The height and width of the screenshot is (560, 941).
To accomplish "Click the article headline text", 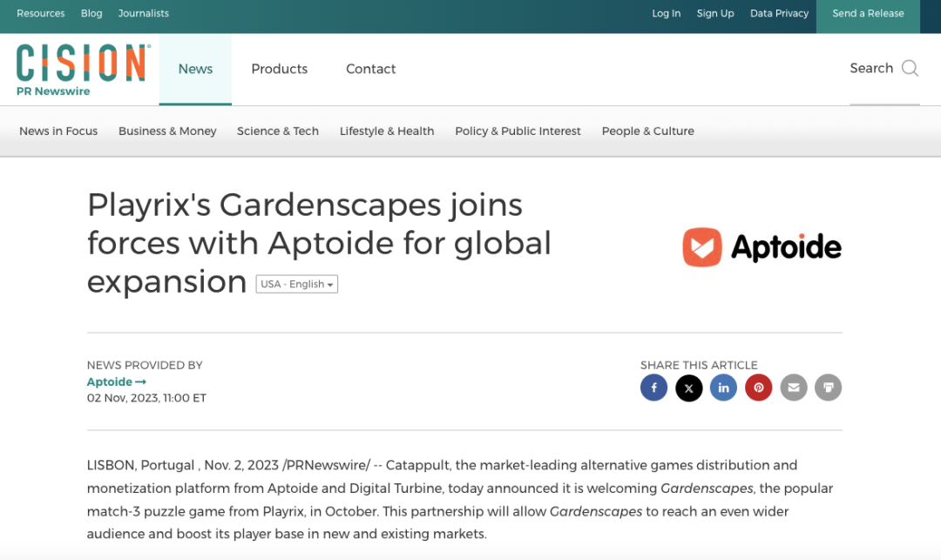I will click(319, 243).
